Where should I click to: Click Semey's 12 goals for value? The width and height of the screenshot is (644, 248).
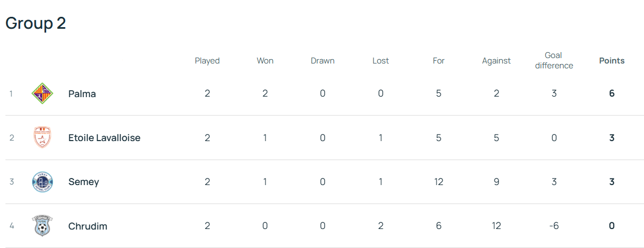click(439, 182)
